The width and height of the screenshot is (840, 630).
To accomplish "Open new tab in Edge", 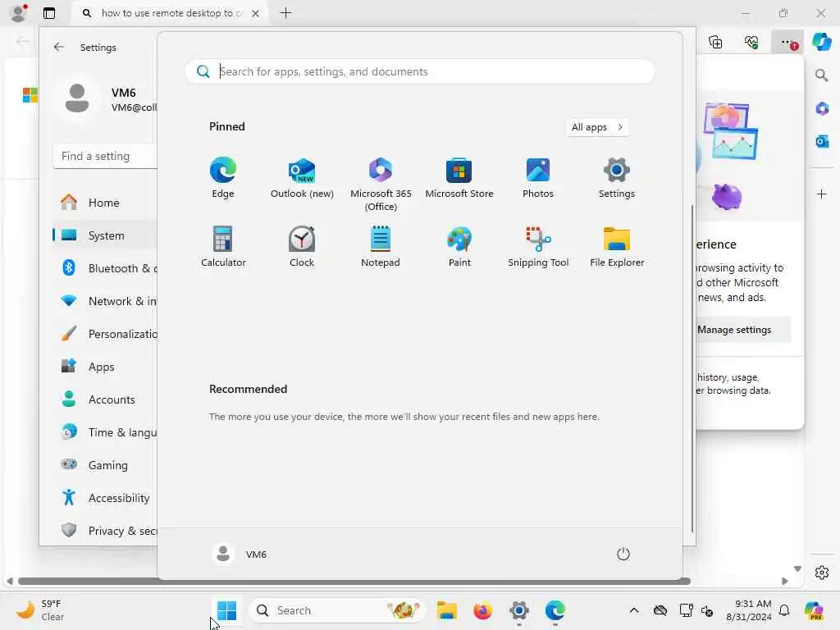I will click(286, 13).
